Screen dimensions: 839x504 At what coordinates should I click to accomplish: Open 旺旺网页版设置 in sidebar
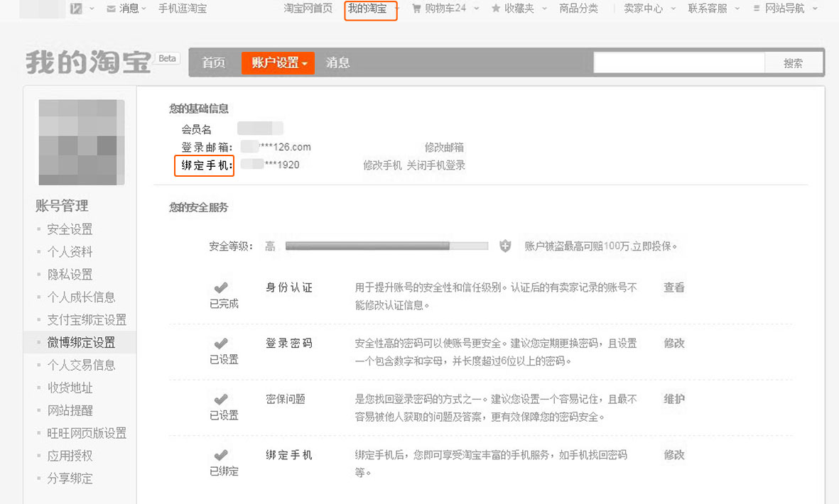point(87,433)
